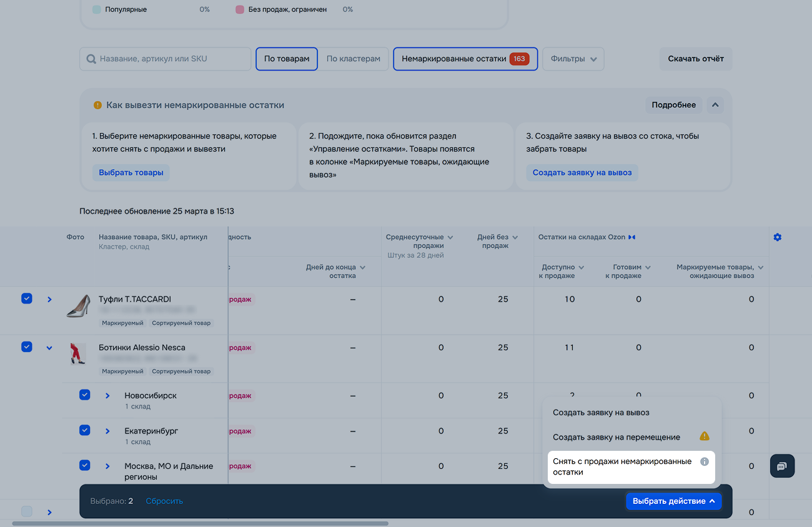The height and width of the screenshot is (527, 812).
Task: Click the orange alert icon in guide header
Action: coord(97,106)
